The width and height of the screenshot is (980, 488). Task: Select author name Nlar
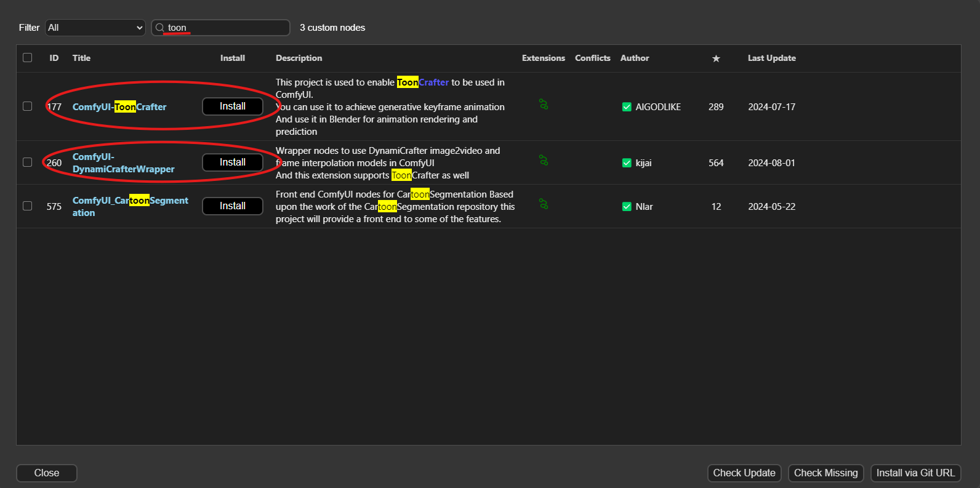(x=644, y=207)
